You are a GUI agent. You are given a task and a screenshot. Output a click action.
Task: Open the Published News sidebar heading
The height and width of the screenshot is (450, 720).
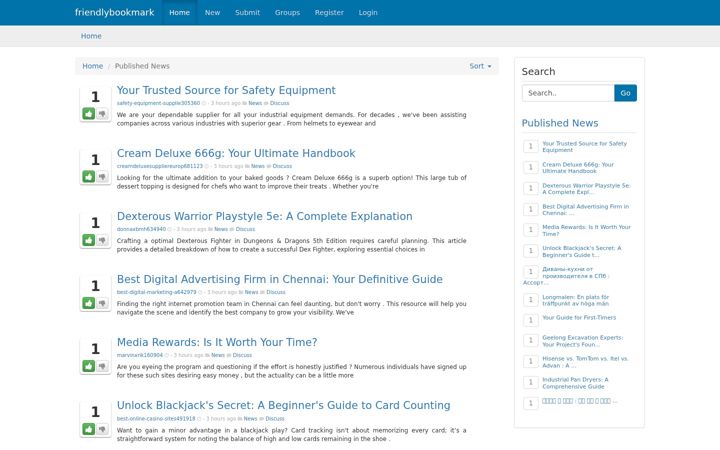click(x=560, y=123)
